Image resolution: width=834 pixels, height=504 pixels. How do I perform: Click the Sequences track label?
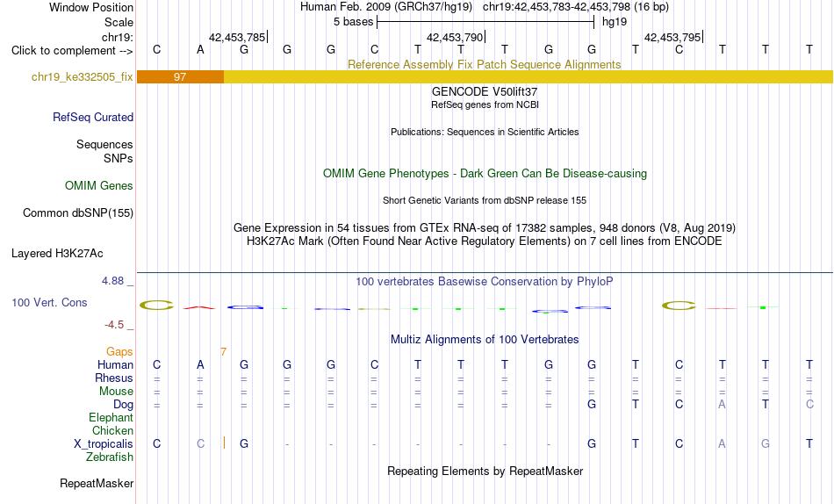pos(104,145)
